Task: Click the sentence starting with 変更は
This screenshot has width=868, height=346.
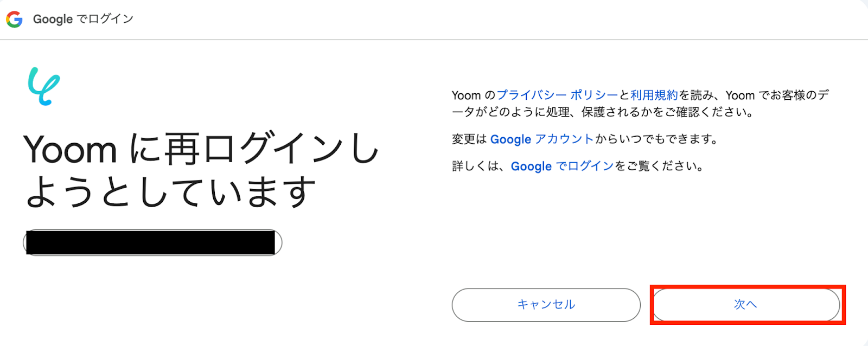Action: tap(585, 139)
